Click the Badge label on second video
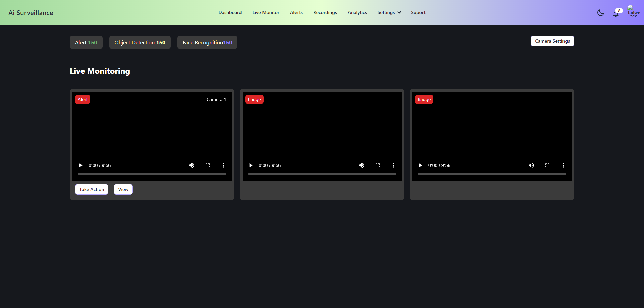 click(x=254, y=99)
